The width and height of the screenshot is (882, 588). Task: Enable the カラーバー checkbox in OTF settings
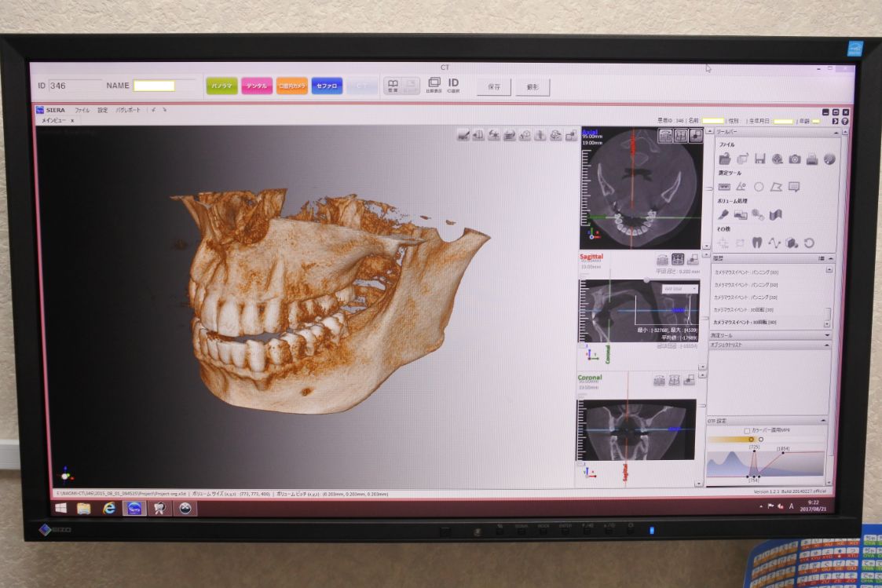tap(747, 430)
